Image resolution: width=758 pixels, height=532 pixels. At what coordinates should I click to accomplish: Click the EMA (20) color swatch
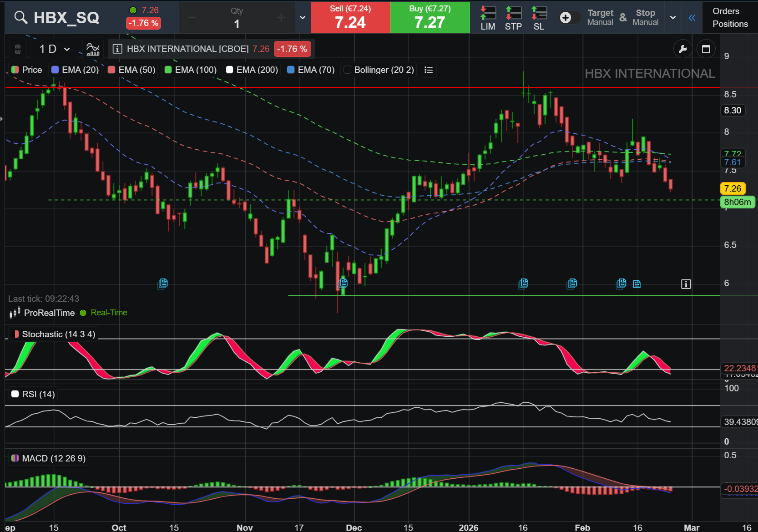(x=55, y=70)
